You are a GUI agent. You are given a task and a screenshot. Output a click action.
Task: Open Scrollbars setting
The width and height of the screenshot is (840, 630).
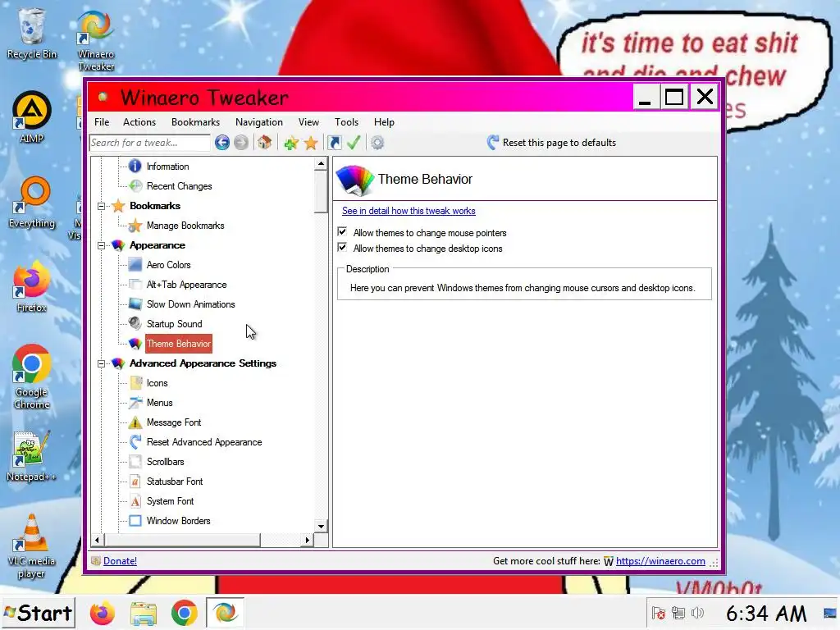[x=165, y=462]
